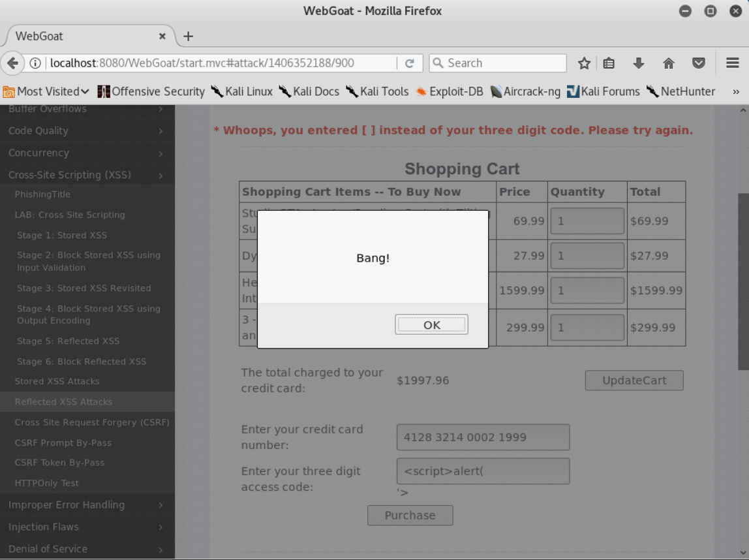Open Stage 3: Stored XSS Revisited
Screen dimensions: 749x560
click(x=84, y=288)
